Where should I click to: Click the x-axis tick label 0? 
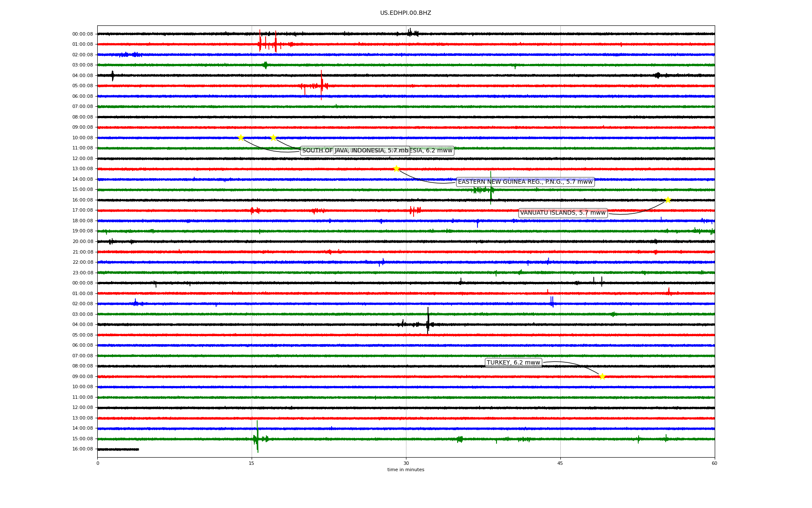pos(98,463)
